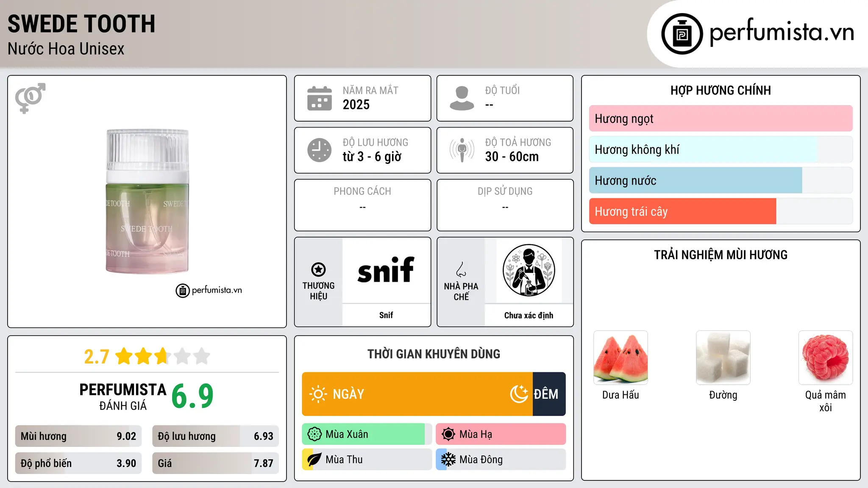Click the projection value 30 - 60cm
The image size is (868, 488).
tap(512, 157)
